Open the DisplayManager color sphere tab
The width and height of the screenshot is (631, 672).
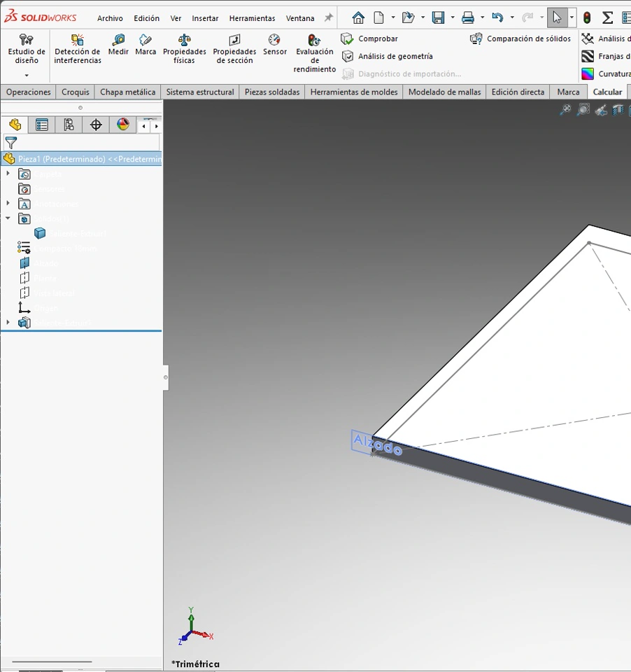coord(123,125)
